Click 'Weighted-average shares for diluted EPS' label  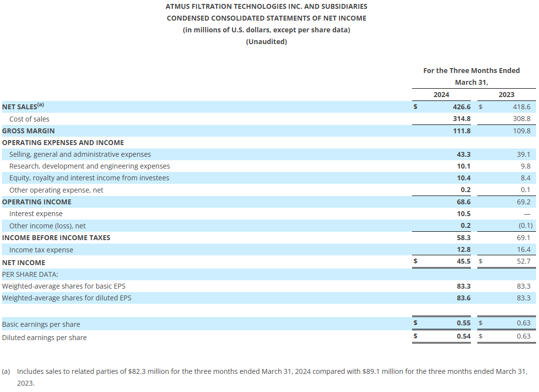pyautogui.click(x=67, y=298)
